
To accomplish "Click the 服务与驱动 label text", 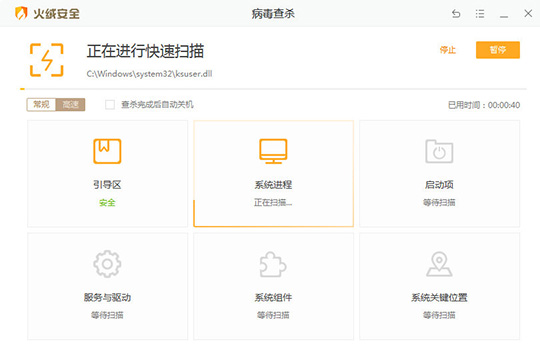I will (107, 298).
